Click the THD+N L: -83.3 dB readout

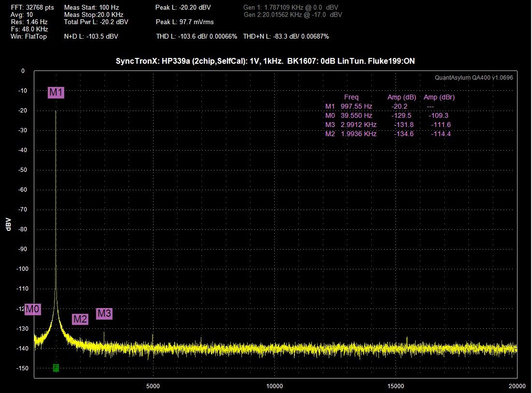point(286,36)
